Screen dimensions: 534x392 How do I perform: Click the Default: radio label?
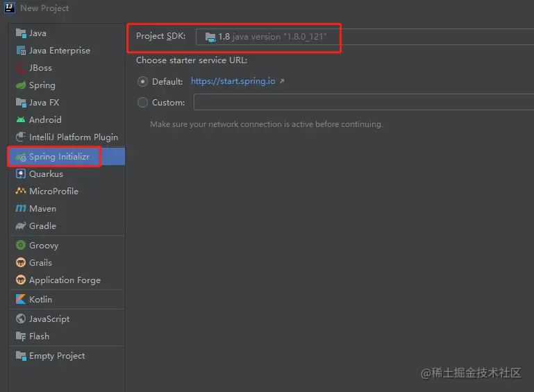167,82
